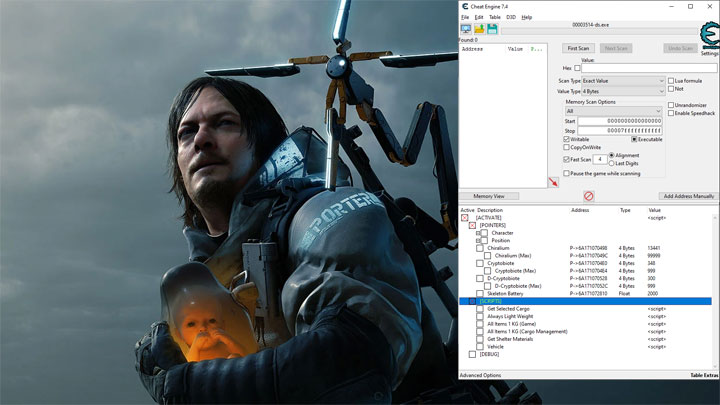This screenshot has height=405, width=720.
Task: Open the Table menu
Action: coord(495,17)
